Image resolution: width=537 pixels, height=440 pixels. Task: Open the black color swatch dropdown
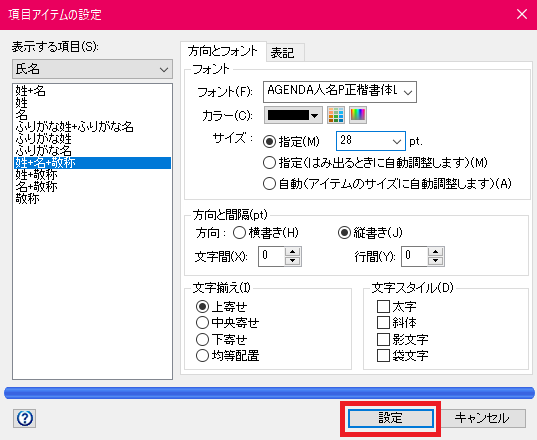(293, 115)
